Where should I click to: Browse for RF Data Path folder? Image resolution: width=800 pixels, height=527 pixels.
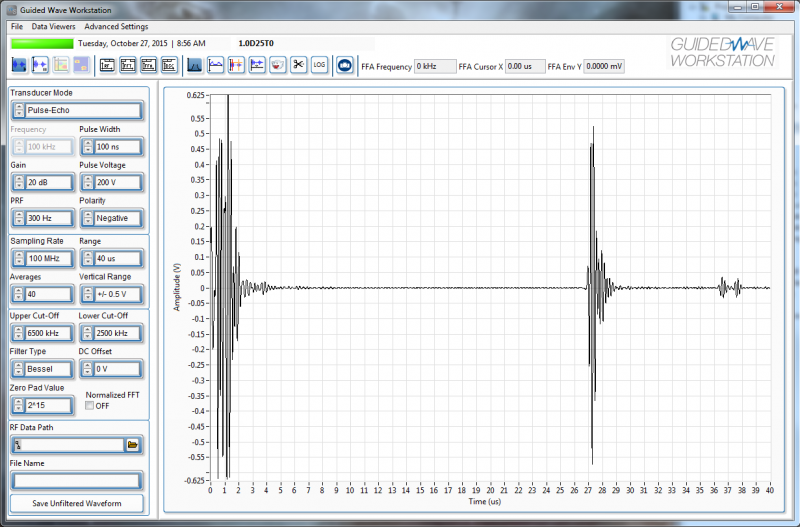point(133,443)
